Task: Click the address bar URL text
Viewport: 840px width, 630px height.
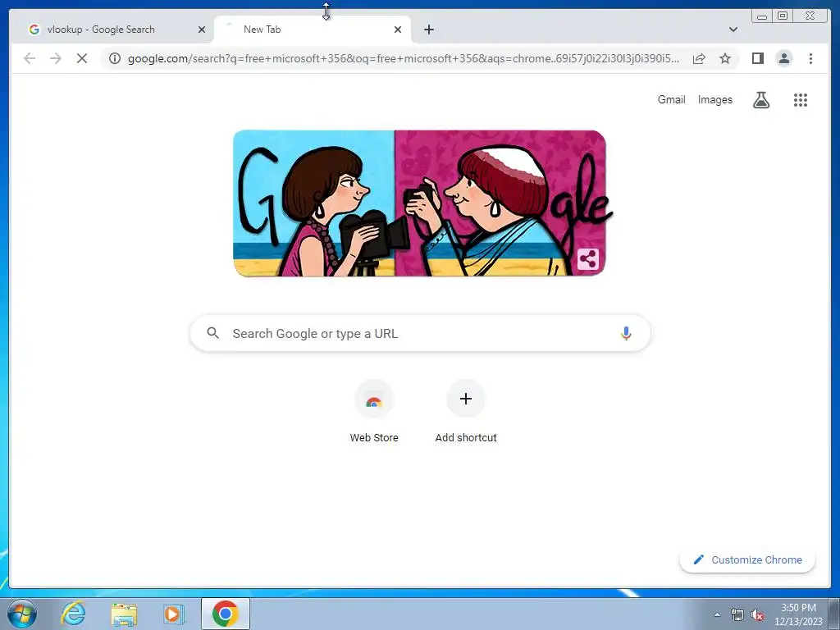Action: click(x=404, y=58)
